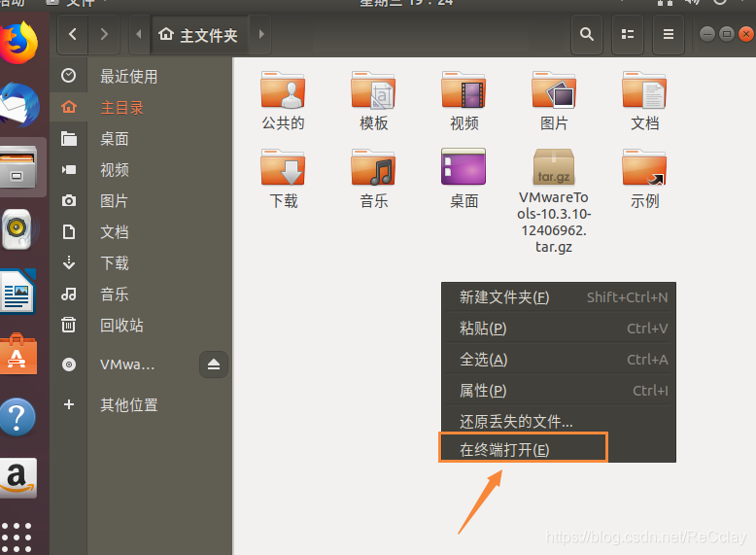Open 图片 in the sidebar

click(x=141, y=200)
